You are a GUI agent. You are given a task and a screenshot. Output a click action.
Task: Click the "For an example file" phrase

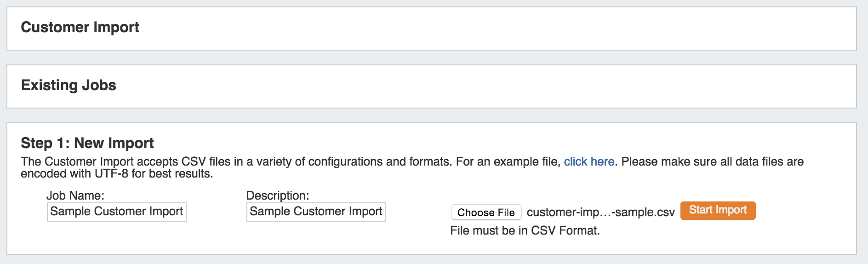pos(508,161)
